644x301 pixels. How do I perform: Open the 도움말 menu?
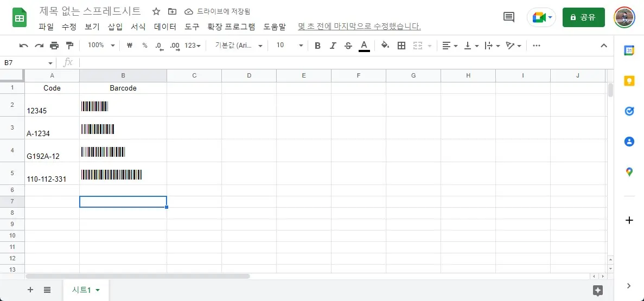point(275,27)
